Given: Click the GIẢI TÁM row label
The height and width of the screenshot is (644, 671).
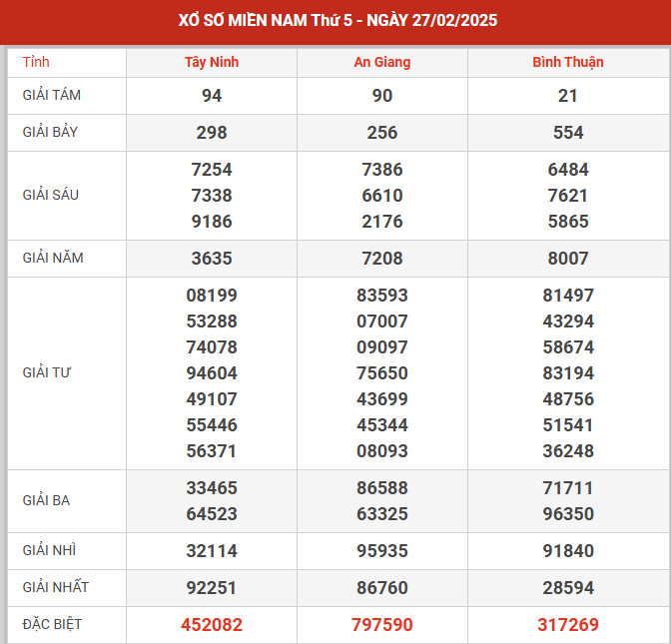Looking at the screenshot, I should pyautogui.click(x=51, y=95).
